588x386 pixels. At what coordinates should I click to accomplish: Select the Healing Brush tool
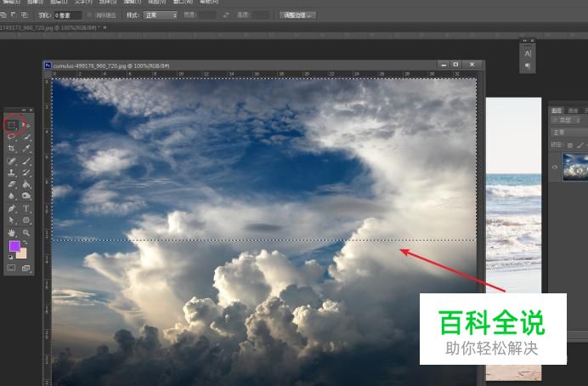coord(12,161)
